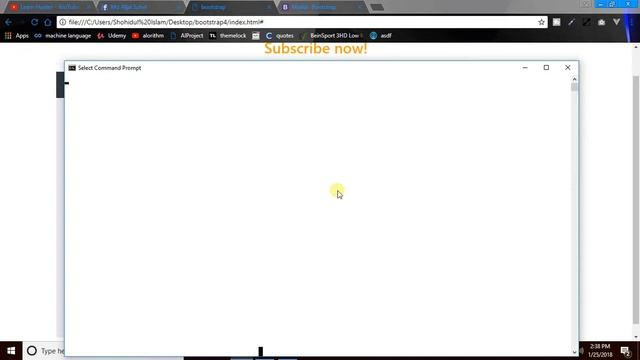Go back in the Chrome browser

9,22
